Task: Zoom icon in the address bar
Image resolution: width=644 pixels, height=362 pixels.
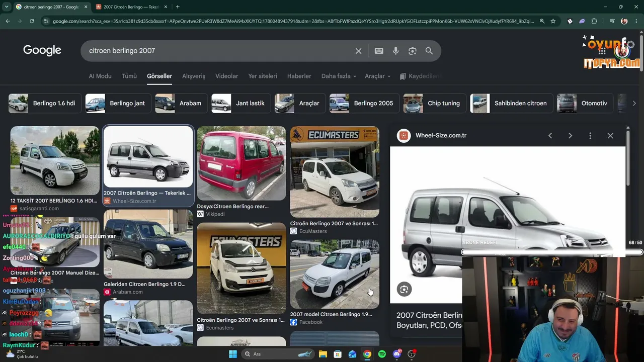Action: (542, 21)
